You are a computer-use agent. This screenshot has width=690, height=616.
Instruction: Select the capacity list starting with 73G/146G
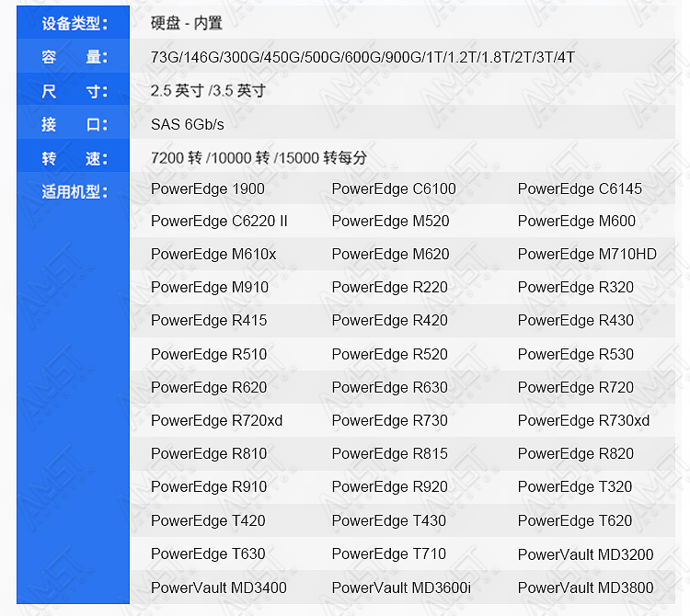point(362,57)
